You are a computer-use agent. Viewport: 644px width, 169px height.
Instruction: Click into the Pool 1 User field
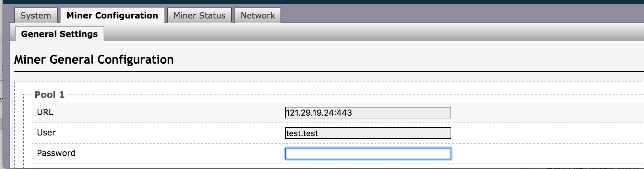pyautogui.click(x=368, y=133)
